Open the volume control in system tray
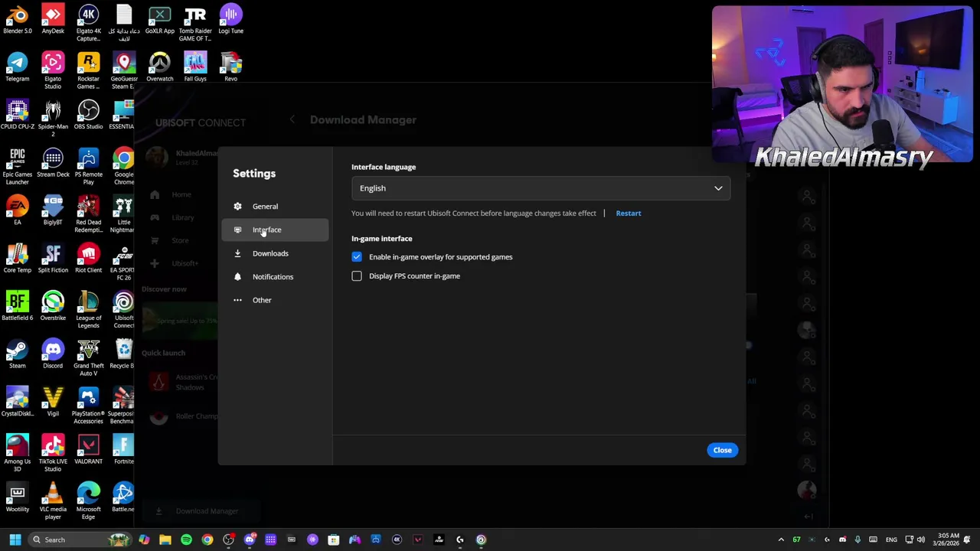 coord(921,540)
